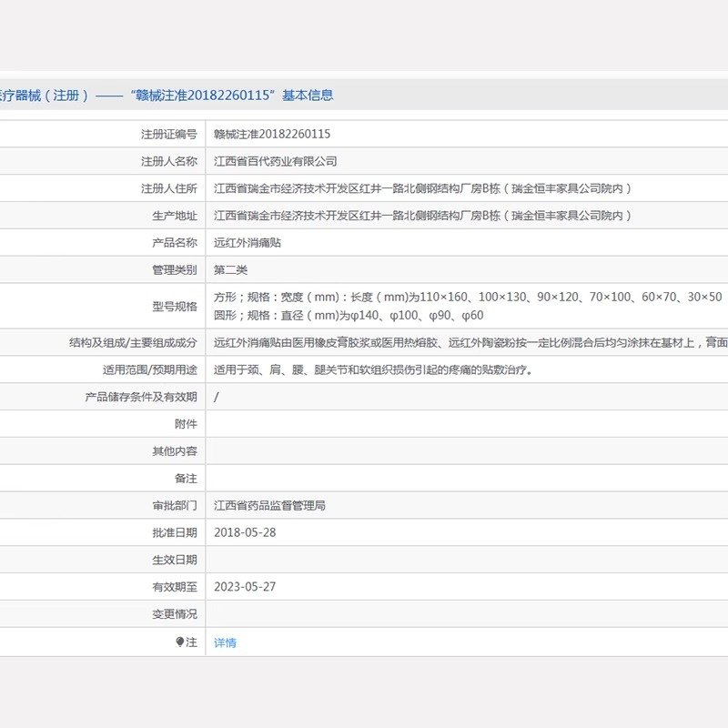Click the 审批部门 field label
The height and width of the screenshot is (728, 728).
(175, 505)
